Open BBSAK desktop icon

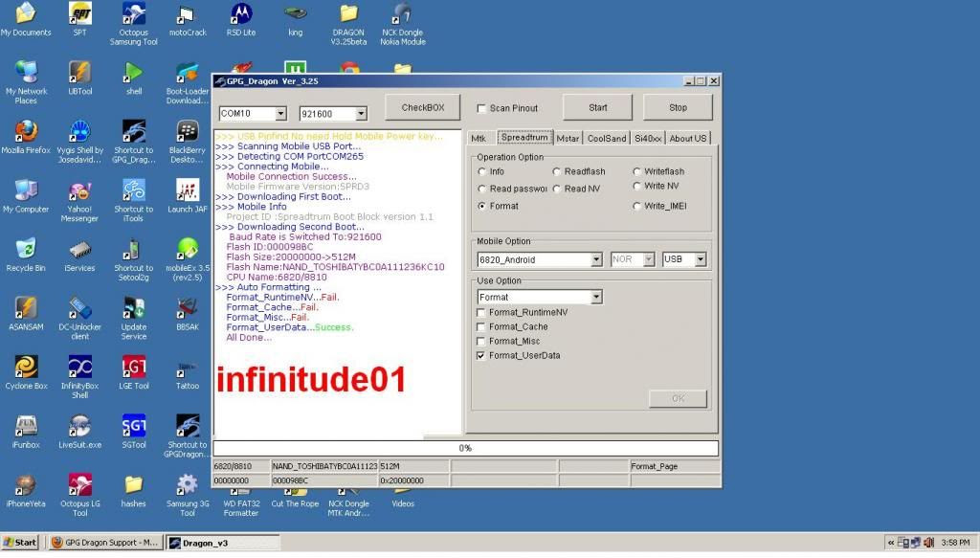187,314
